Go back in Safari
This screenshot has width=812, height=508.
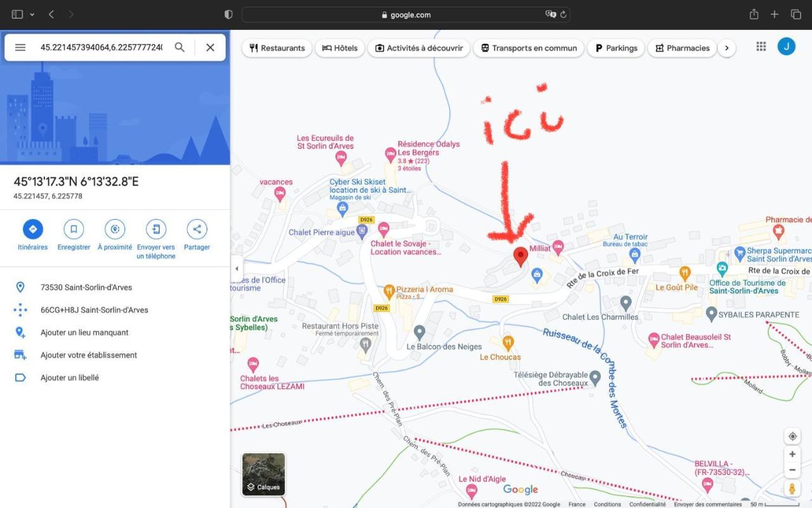coord(51,14)
